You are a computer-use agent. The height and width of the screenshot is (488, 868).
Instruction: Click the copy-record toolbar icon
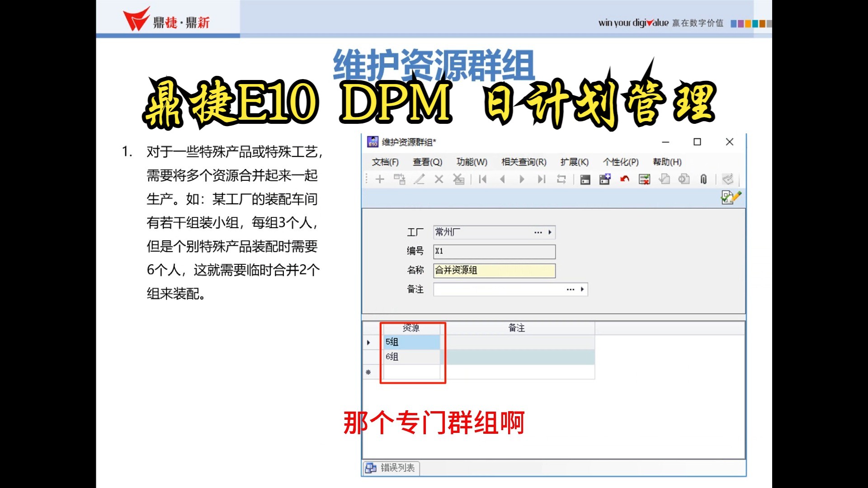click(400, 179)
